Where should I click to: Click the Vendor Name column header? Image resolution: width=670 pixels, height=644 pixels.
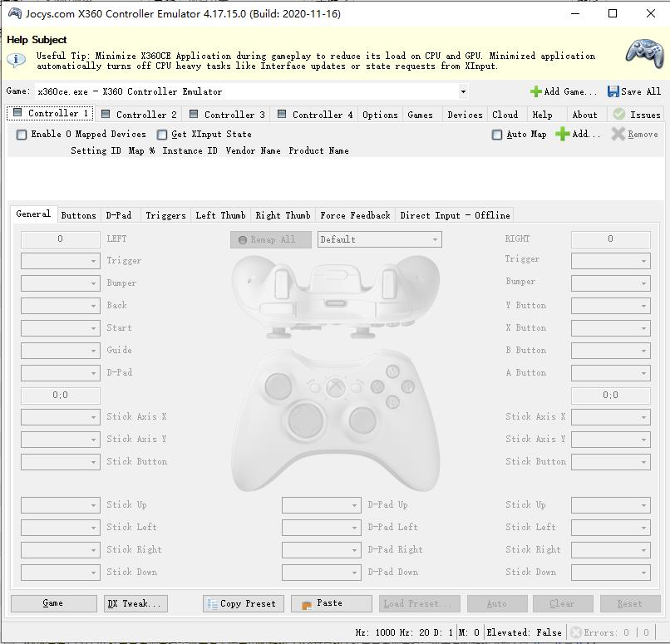coord(253,150)
